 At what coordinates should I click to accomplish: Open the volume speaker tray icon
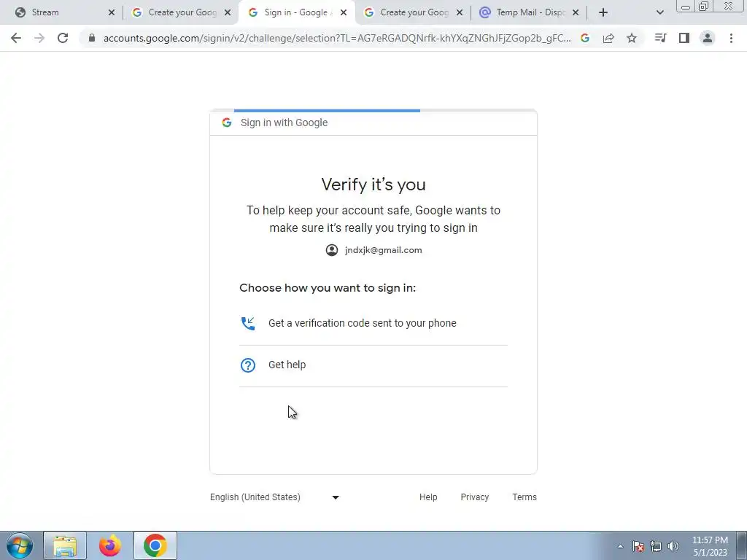673,546
